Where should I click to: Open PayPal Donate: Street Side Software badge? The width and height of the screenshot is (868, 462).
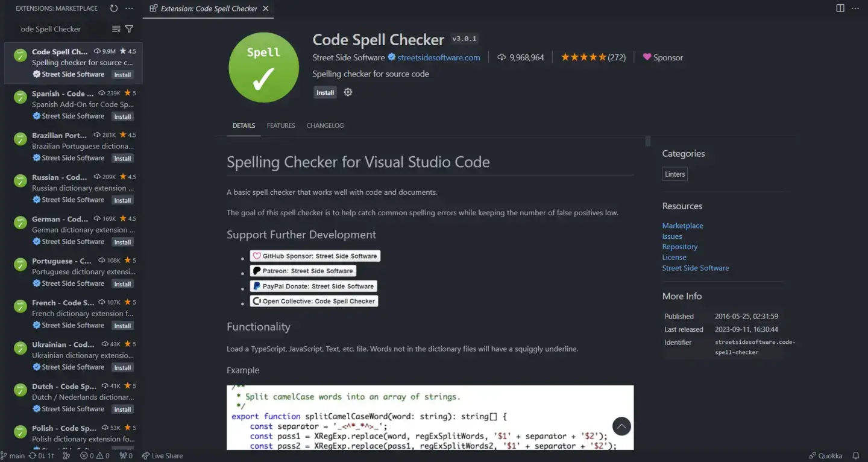[314, 286]
